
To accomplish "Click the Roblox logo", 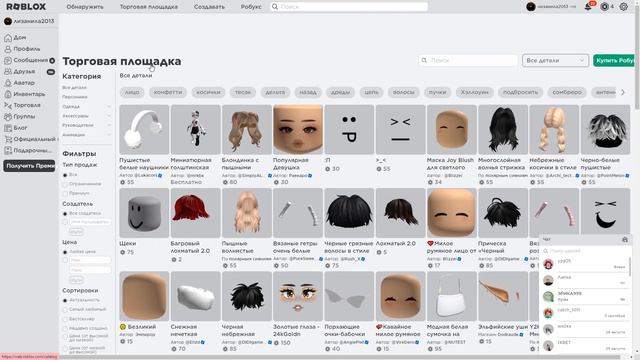I will click(26, 7).
